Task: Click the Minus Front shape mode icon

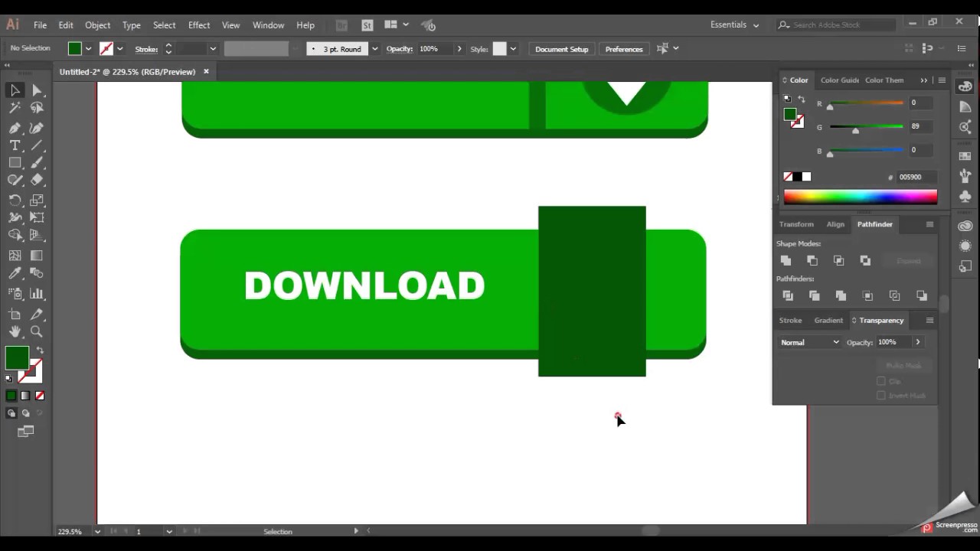Action: click(812, 261)
